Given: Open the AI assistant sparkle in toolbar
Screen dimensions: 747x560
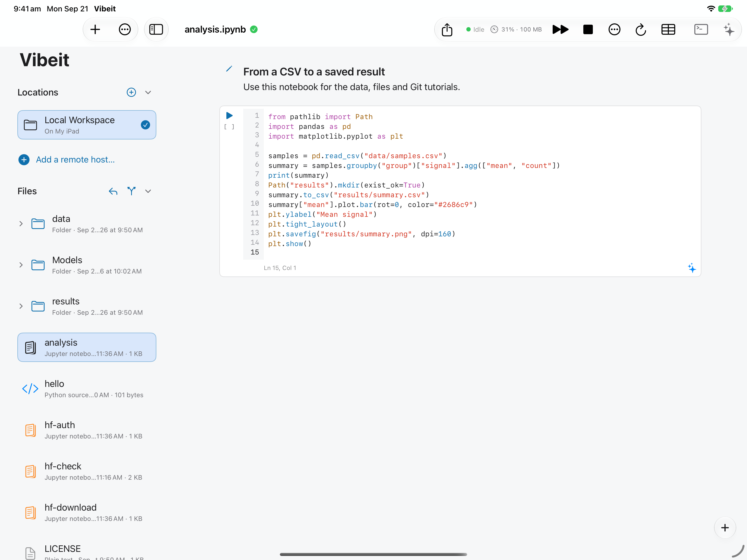Looking at the screenshot, I should coord(729,29).
